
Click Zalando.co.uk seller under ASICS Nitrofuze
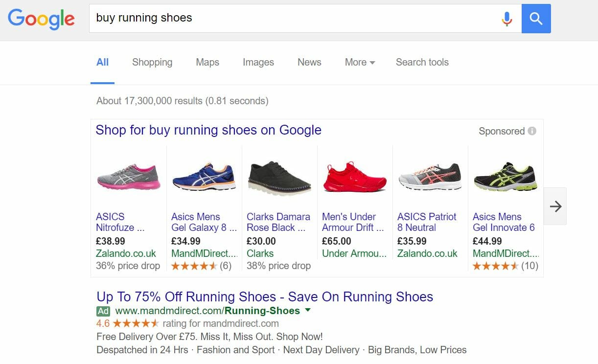pyautogui.click(x=126, y=253)
